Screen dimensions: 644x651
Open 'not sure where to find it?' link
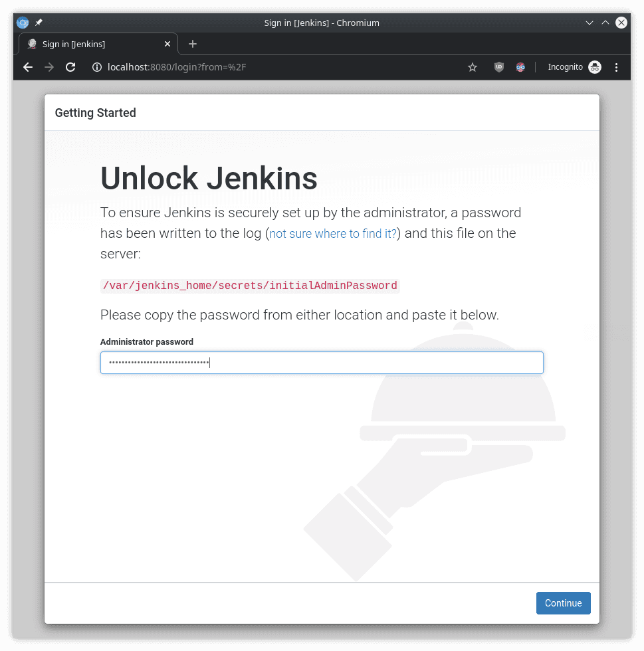(x=333, y=234)
